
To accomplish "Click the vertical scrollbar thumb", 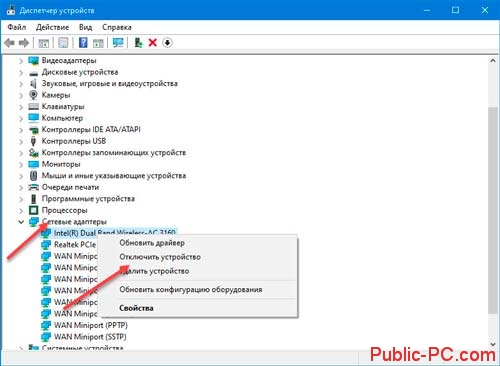I will (493, 210).
